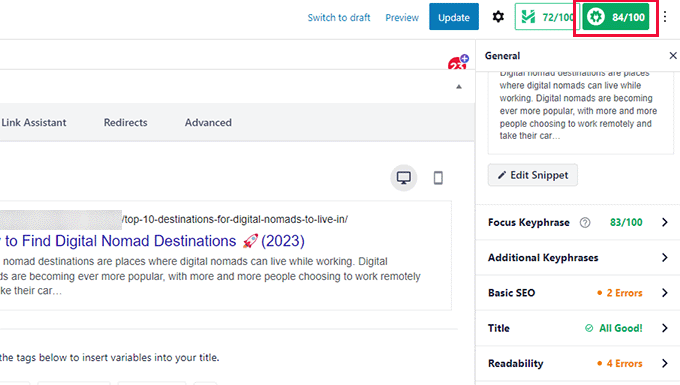680x385 pixels.
Task: Click the snippet description in sidebar
Action: tap(578, 105)
